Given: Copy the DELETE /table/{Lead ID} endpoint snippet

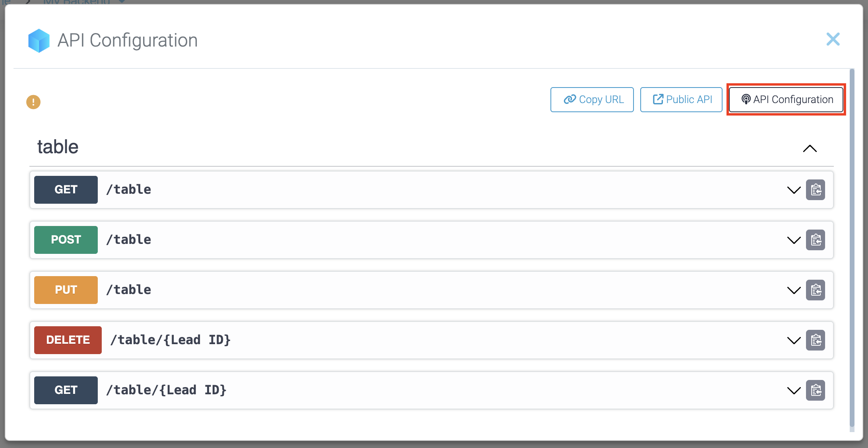Looking at the screenshot, I should tap(816, 340).
